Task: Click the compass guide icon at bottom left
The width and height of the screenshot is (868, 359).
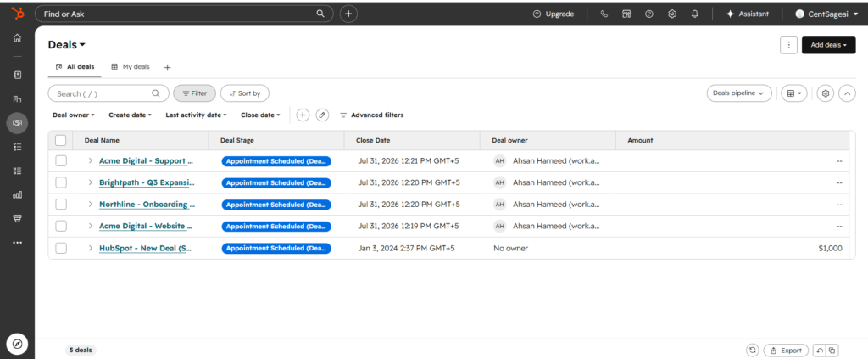Action: [x=17, y=344]
